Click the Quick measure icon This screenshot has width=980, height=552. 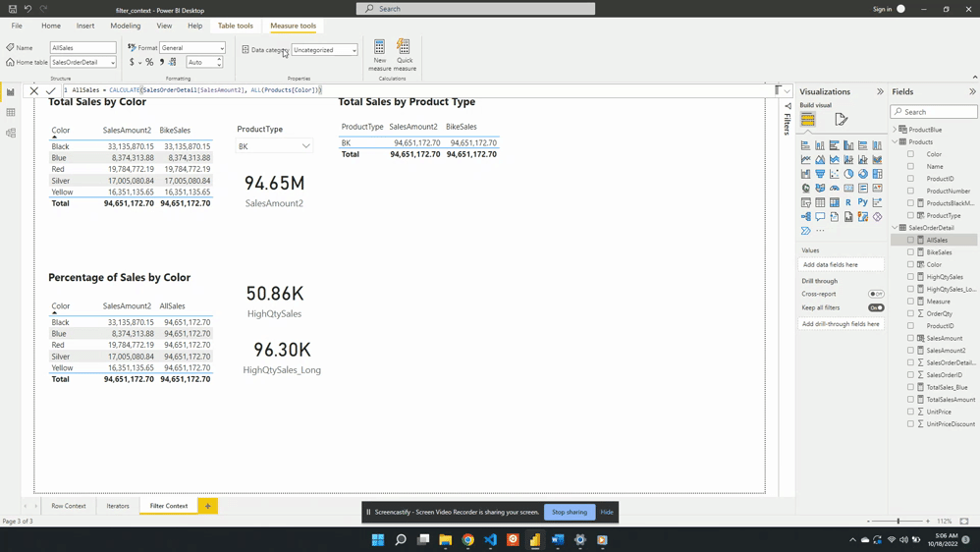point(404,53)
